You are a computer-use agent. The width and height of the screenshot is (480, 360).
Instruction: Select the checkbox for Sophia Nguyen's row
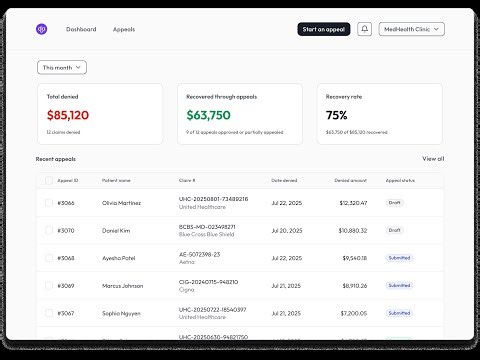pyautogui.click(x=49, y=313)
